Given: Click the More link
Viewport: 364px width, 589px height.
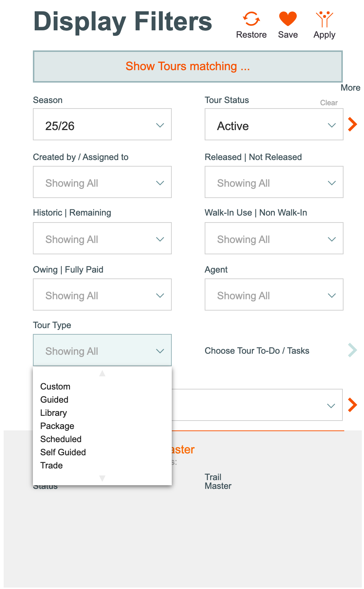Looking at the screenshot, I should pos(350,88).
